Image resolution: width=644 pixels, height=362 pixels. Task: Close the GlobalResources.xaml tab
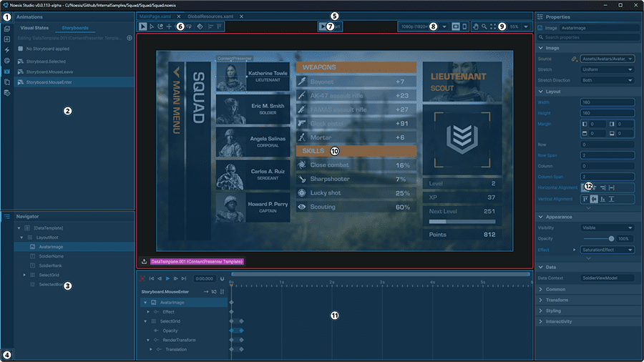point(242,16)
